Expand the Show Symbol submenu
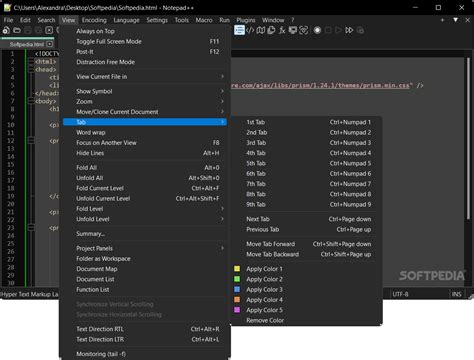The height and width of the screenshot is (360, 474). pyautogui.click(x=145, y=91)
